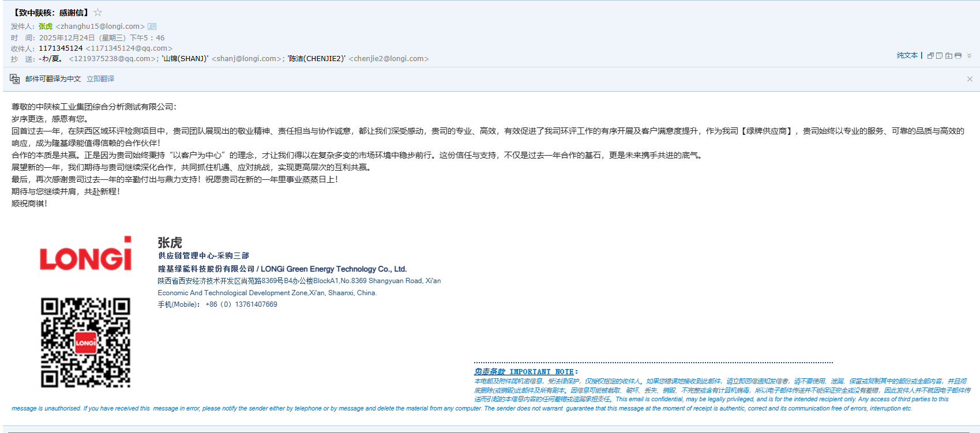
Task: Click the LONGi logo in the signature
Action: pos(85,253)
